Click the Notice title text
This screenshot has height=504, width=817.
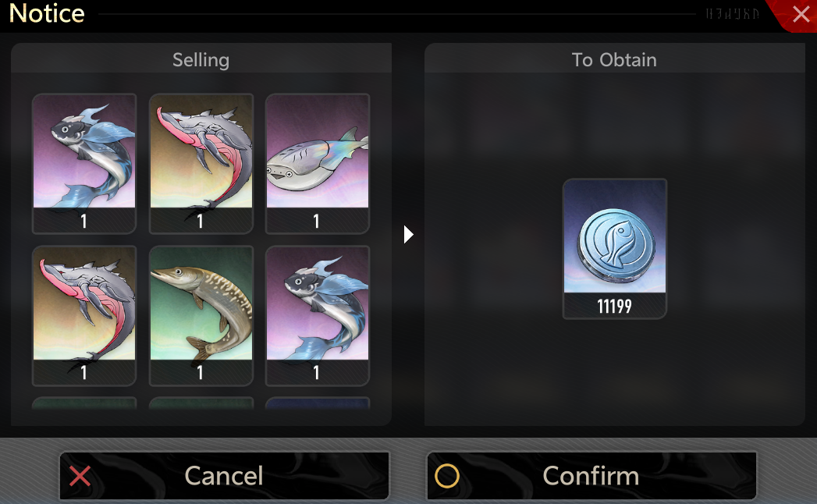[47, 13]
